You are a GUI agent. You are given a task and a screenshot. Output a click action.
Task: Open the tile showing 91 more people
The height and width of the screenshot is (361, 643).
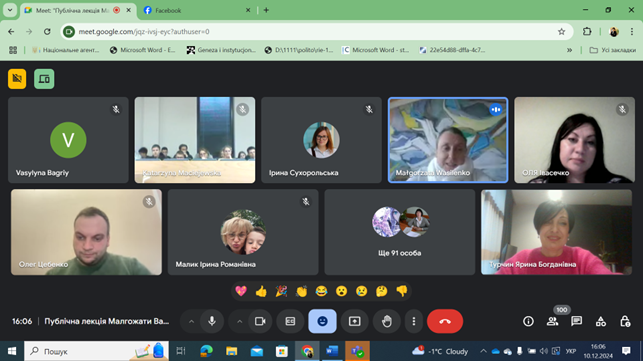click(399, 232)
